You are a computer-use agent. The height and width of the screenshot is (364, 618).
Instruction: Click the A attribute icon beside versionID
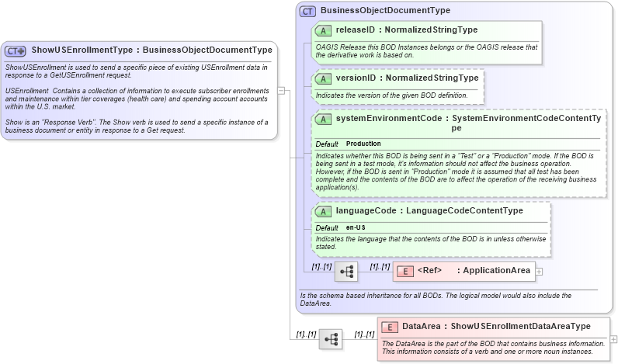(323, 79)
